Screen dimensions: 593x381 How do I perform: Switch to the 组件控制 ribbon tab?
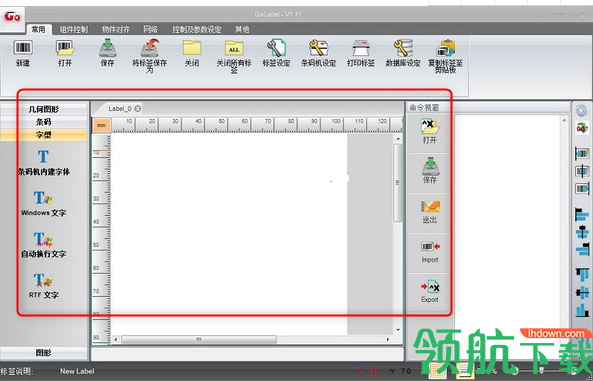coord(74,29)
